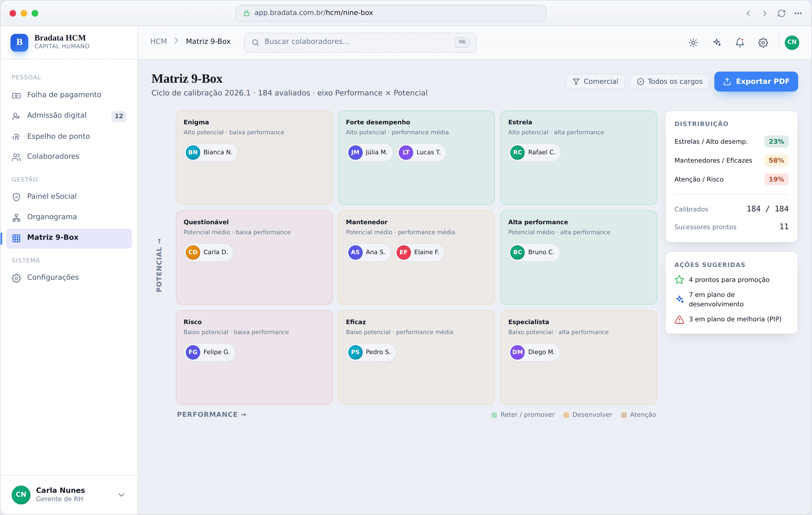Click the Risco box title
The image size is (812, 515).
192,322
